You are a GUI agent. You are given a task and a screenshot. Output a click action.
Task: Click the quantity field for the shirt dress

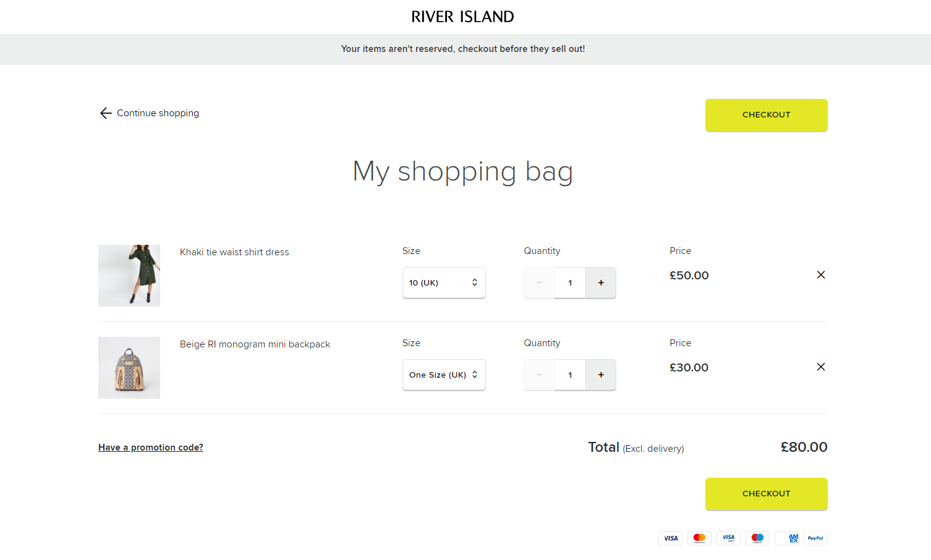(570, 282)
